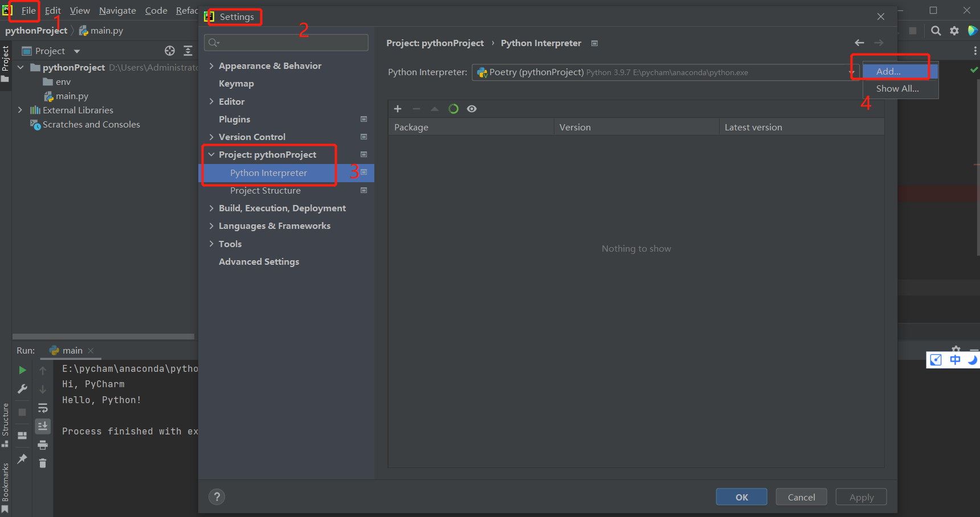Click the Collapse All icon in Project panel
Viewport: 980px width, 517px height.
click(188, 51)
